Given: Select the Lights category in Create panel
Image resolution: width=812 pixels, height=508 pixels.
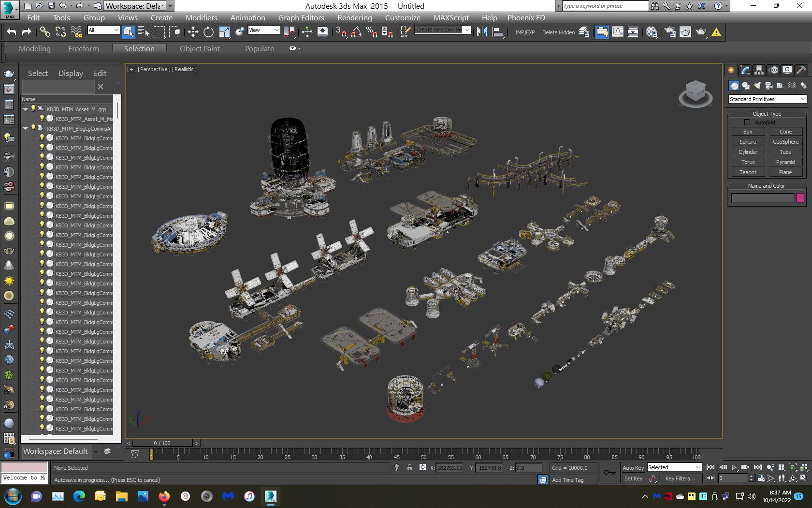Looking at the screenshot, I should click(757, 86).
